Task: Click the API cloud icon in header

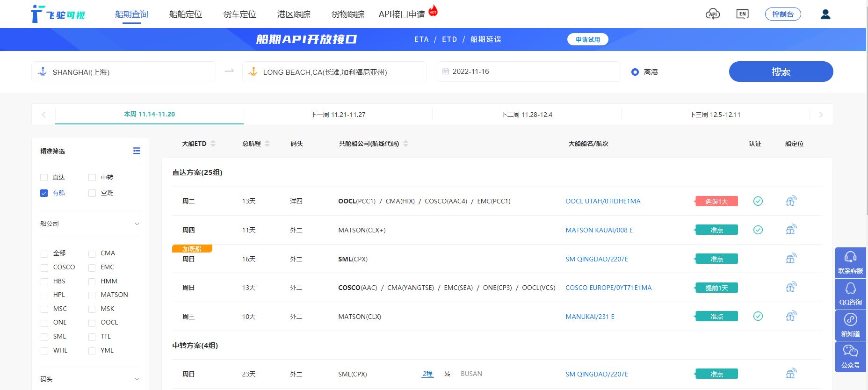Action: (x=712, y=14)
